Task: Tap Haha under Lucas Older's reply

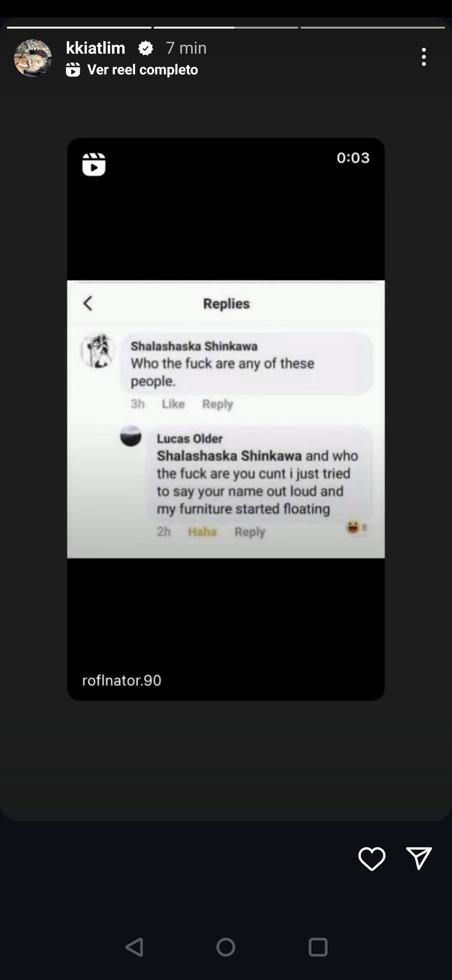Action: point(202,532)
